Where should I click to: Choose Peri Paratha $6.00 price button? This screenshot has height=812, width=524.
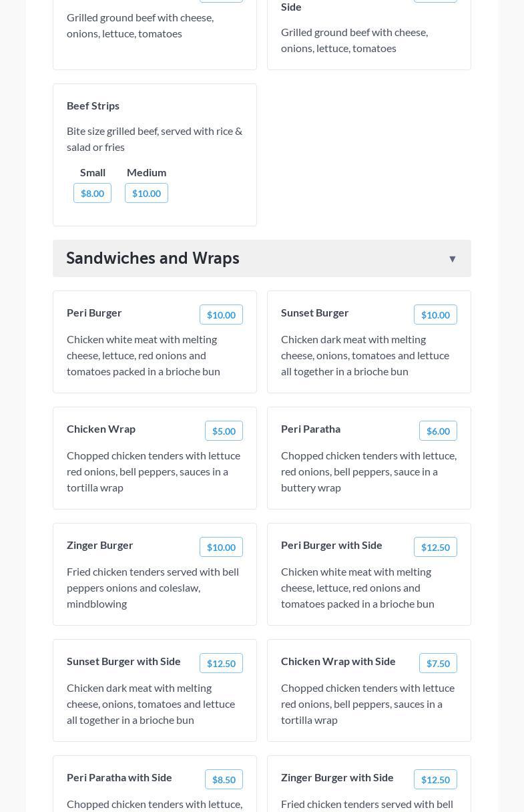(438, 431)
